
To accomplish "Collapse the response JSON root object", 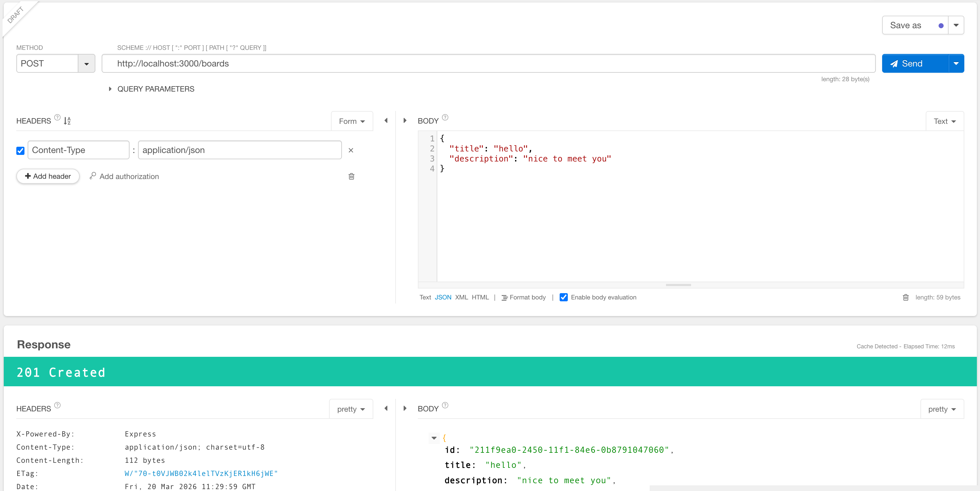I will [434, 438].
